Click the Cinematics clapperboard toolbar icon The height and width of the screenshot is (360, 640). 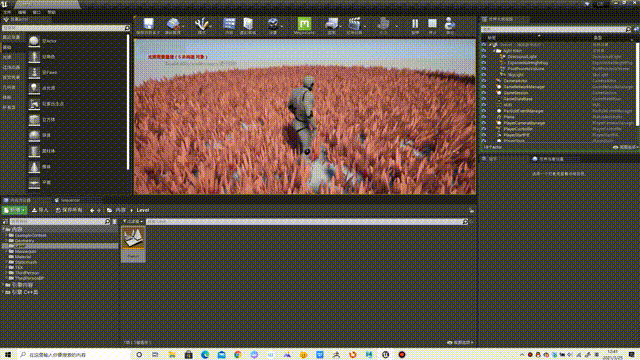pos(354,24)
